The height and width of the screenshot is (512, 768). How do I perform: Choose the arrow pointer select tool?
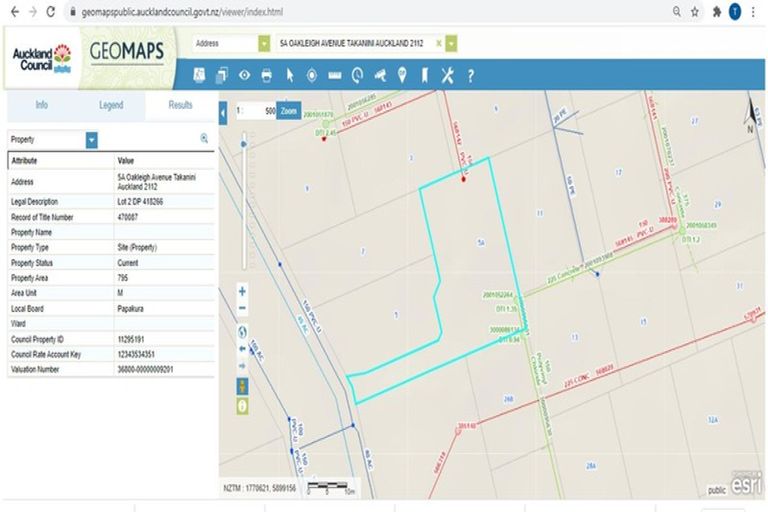click(289, 75)
